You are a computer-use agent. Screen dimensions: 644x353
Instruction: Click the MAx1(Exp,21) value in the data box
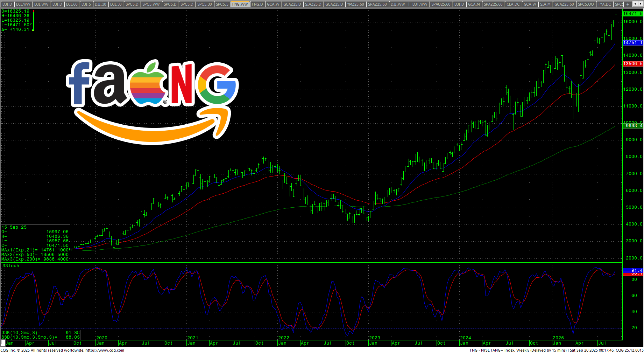(35, 250)
